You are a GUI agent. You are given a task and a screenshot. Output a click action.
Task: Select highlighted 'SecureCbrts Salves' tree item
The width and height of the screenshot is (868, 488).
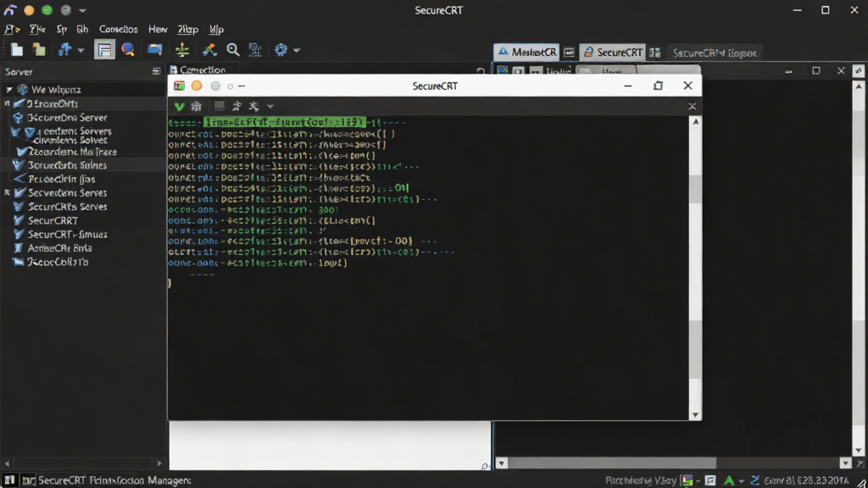(x=67, y=165)
